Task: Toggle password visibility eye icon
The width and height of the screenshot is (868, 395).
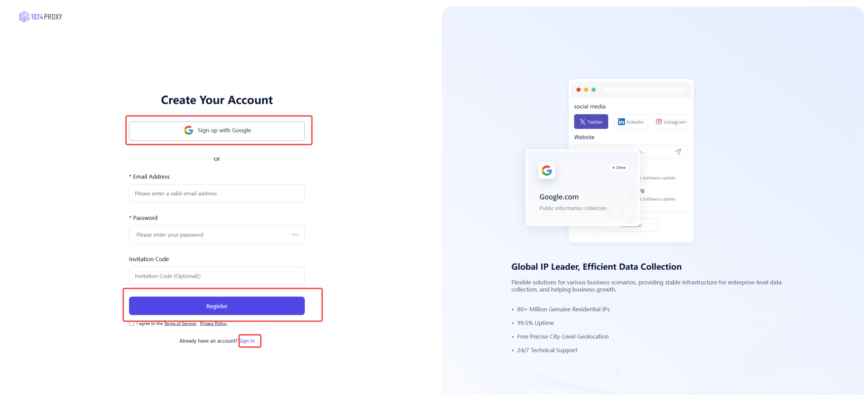Action: coord(295,235)
